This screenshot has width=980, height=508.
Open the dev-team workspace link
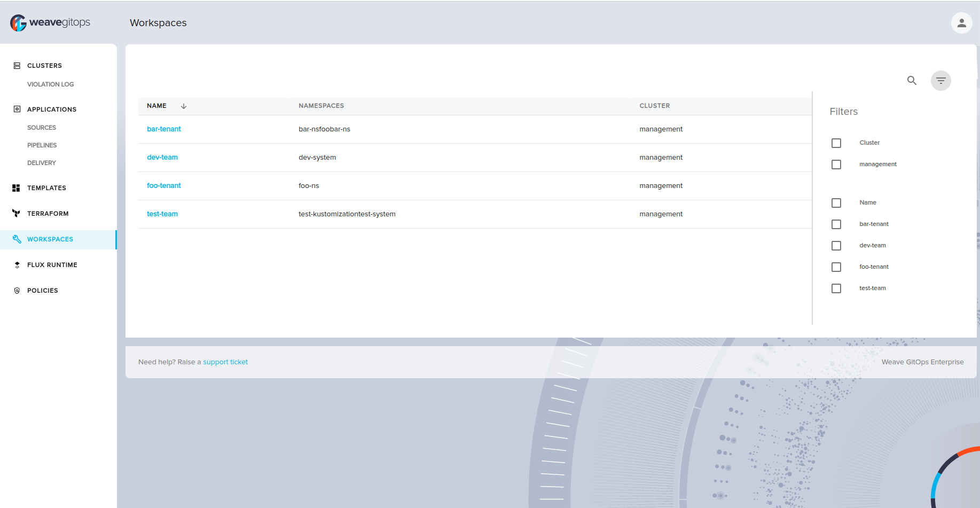(162, 157)
